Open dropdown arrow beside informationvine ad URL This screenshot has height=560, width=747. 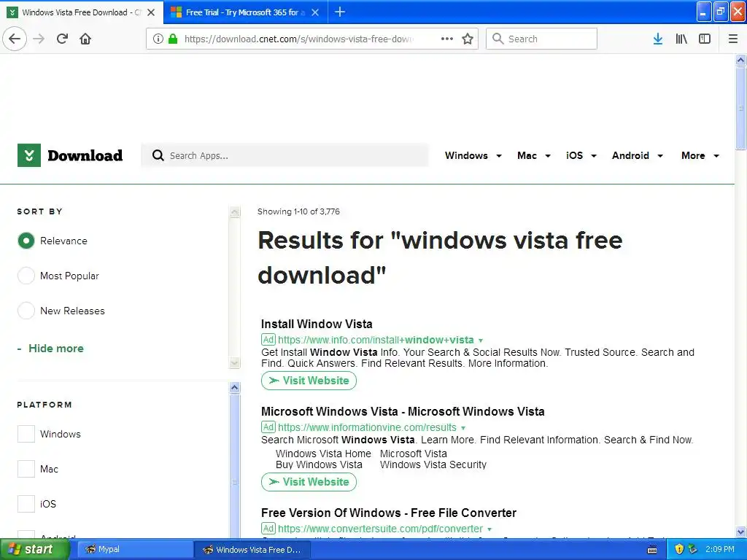[x=463, y=428]
